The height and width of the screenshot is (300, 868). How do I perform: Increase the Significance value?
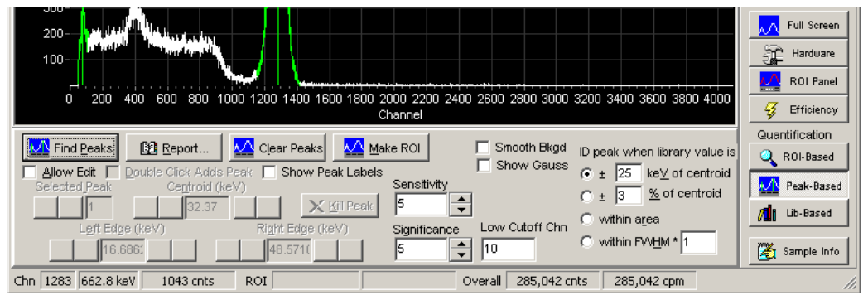pos(461,244)
